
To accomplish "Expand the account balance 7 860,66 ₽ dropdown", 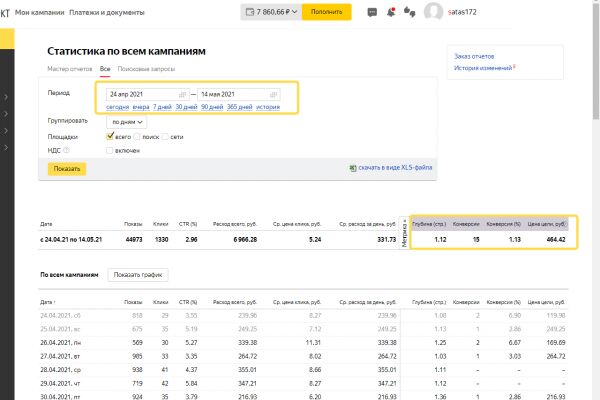I will (x=271, y=12).
